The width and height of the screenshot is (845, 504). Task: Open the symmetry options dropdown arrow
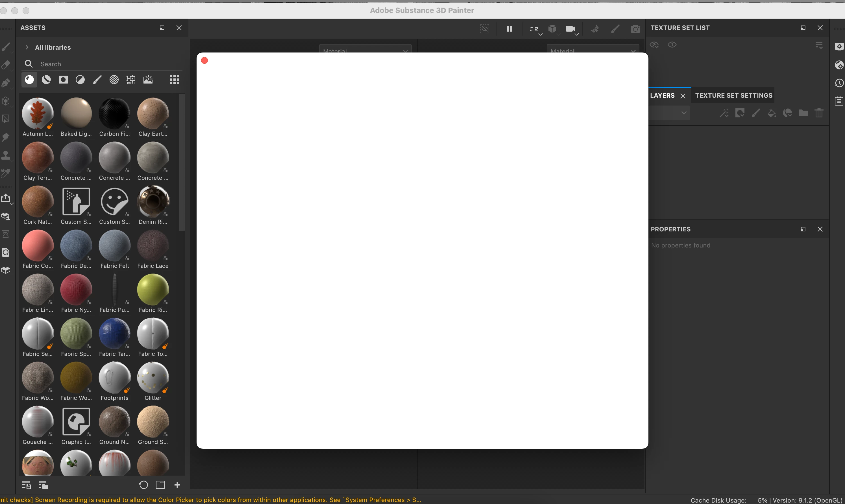pos(541,34)
